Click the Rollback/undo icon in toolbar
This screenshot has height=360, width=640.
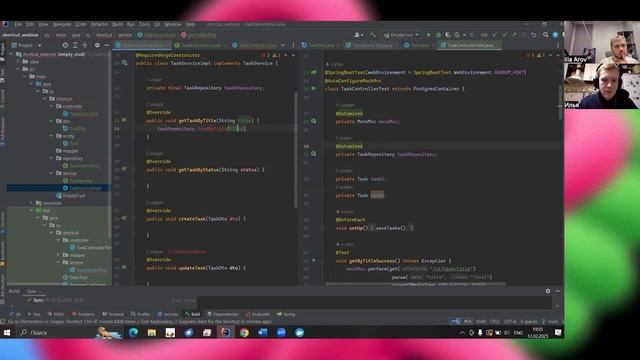pyautogui.click(x=533, y=35)
